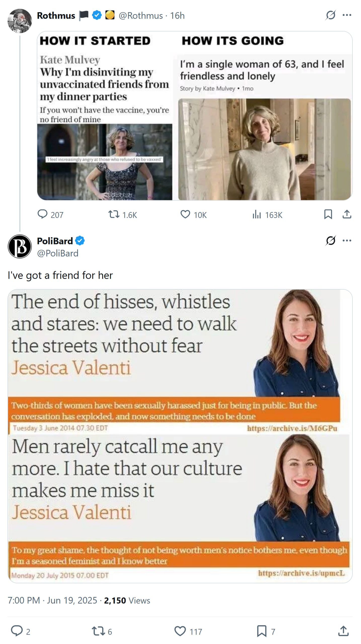Open the @PoliBard handle link
Screen dimensions: 361x644
click(x=58, y=253)
